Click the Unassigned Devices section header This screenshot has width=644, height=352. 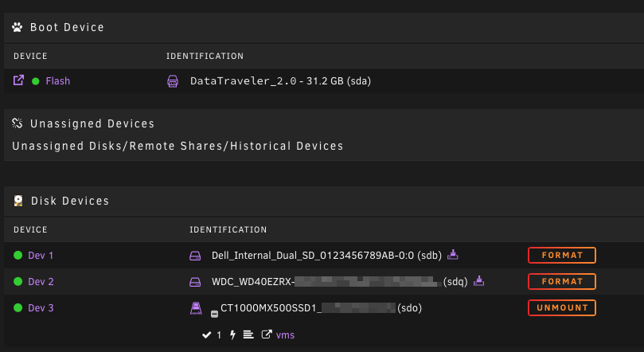click(x=92, y=123)
